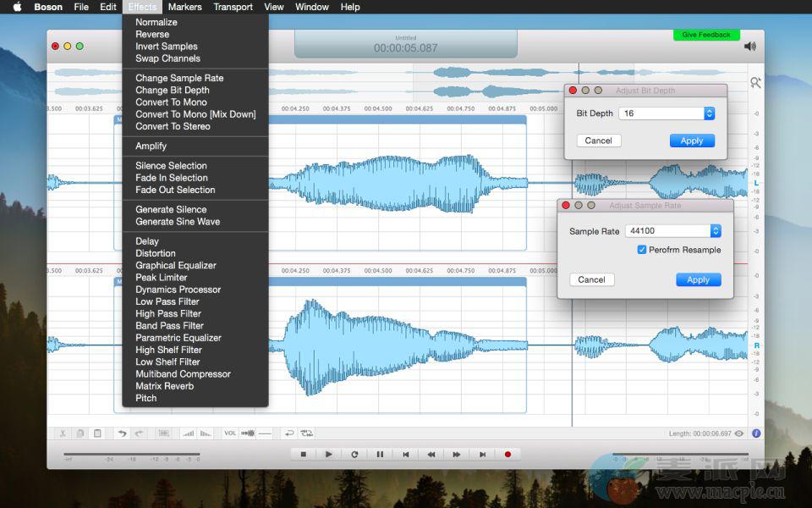
Task: Toggle the eye icon beside Length
Action: (x=739, y=433)
